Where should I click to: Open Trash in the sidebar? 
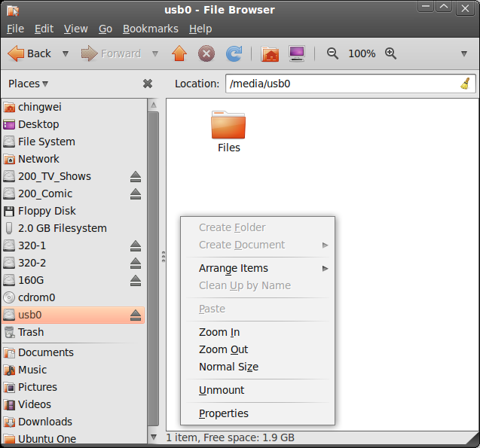[74, 332]
